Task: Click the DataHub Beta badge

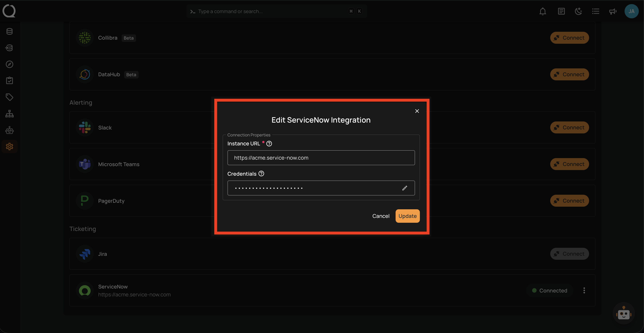Action: coord(131,75)
